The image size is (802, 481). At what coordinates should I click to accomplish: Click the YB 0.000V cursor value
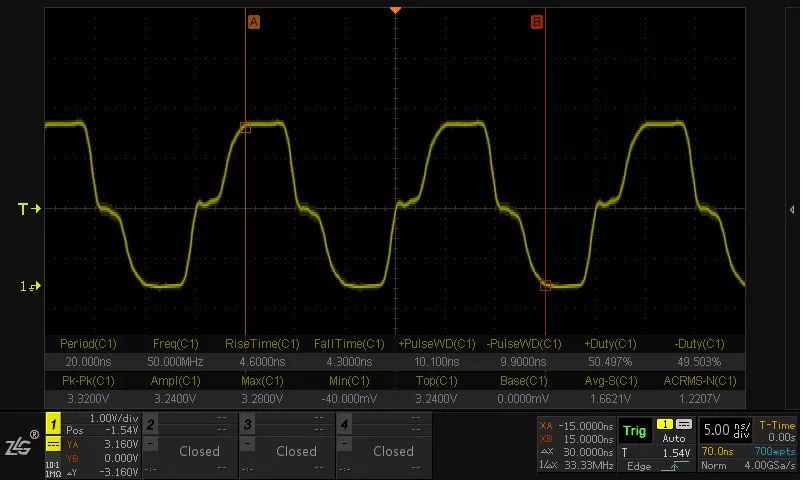102,458
